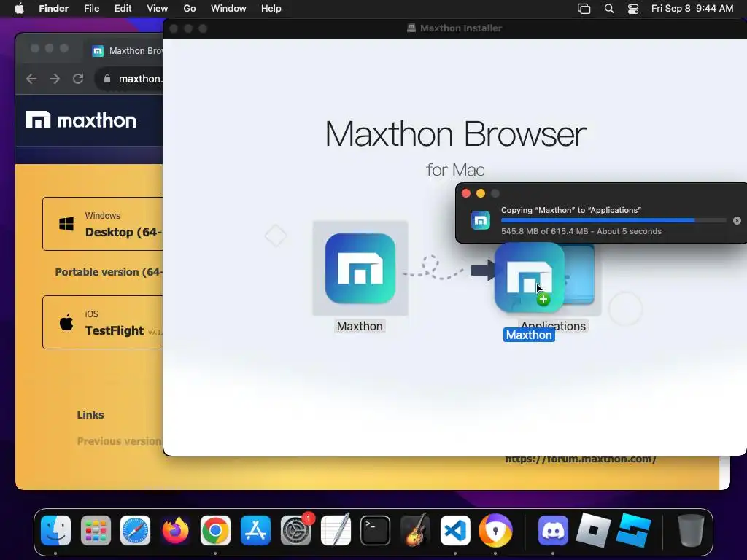Reload the page in the Maxthon browser window
The image size is (747, 560).
point(78,79)
